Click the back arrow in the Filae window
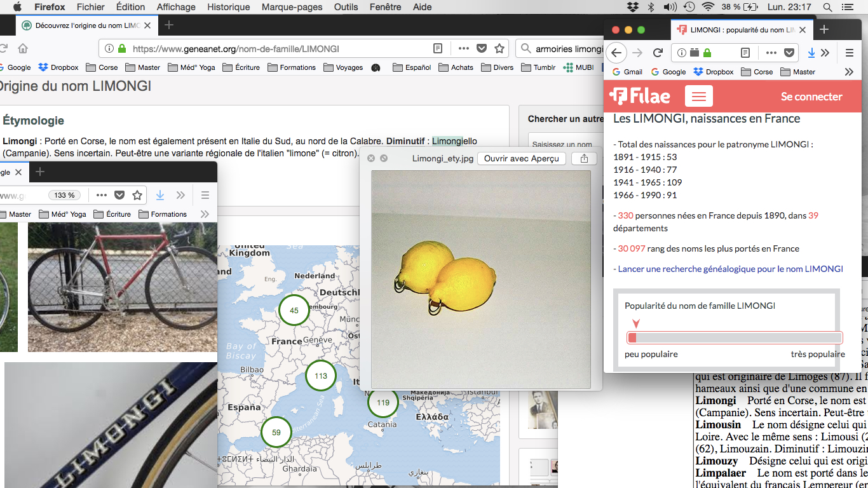The height and width of the screenshot is (488, 868). pyautogui.click(x=616, y=53)
